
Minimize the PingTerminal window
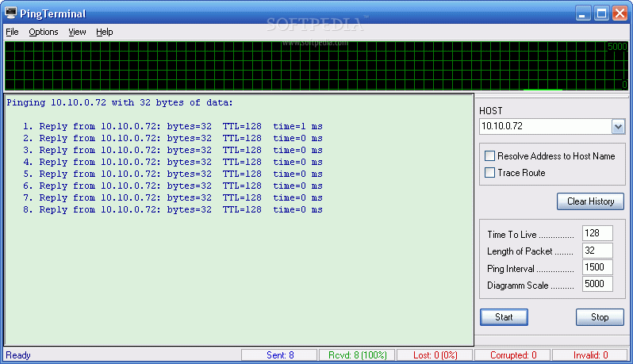pos(582,13)
